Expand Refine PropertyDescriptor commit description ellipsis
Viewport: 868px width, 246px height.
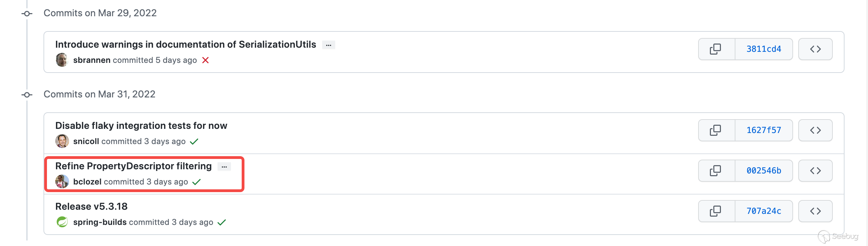pyautogui.click(x=224, y=167)
